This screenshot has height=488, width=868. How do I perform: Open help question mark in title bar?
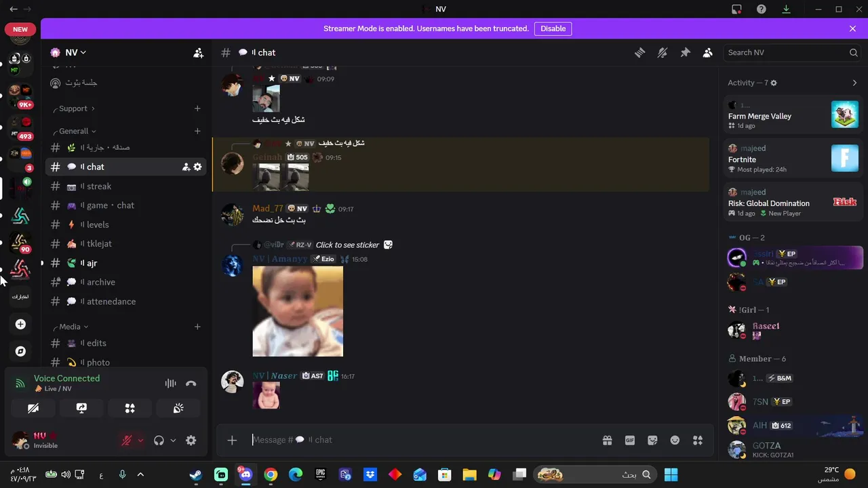click(762, 9)
